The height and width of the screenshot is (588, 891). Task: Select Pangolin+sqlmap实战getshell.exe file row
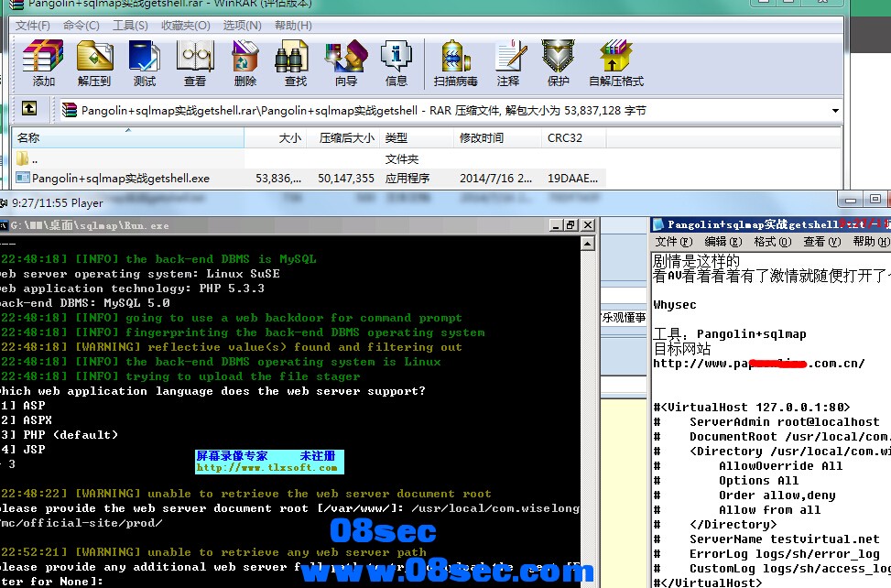310,179
